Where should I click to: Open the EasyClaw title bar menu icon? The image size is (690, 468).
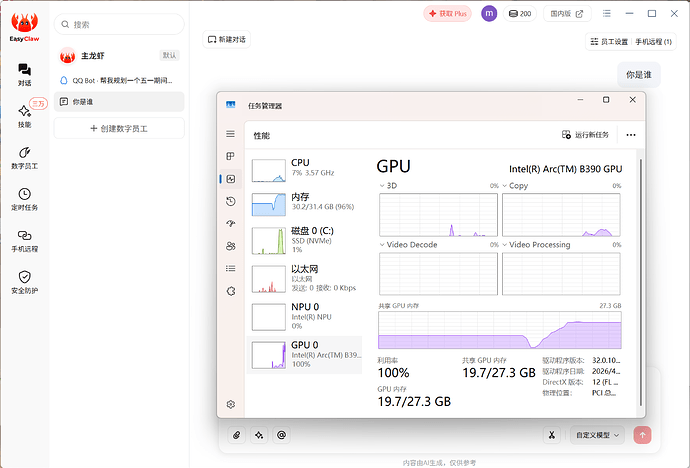point(606,14)
